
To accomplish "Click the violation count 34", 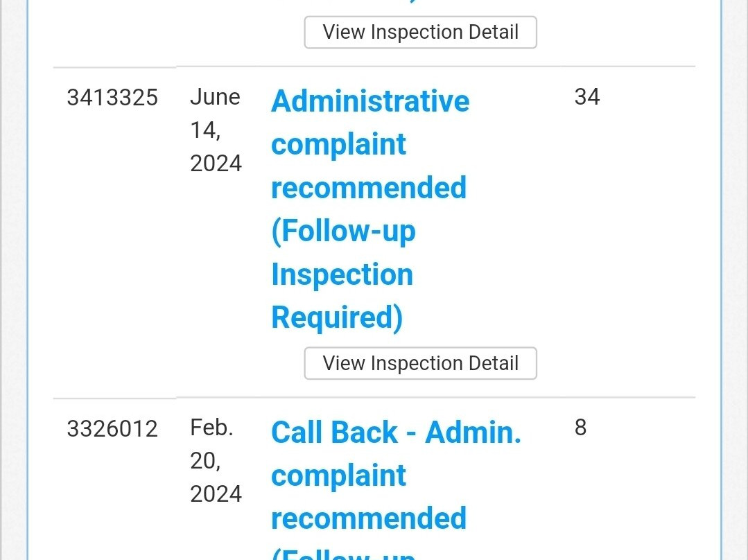I will 586,97.
